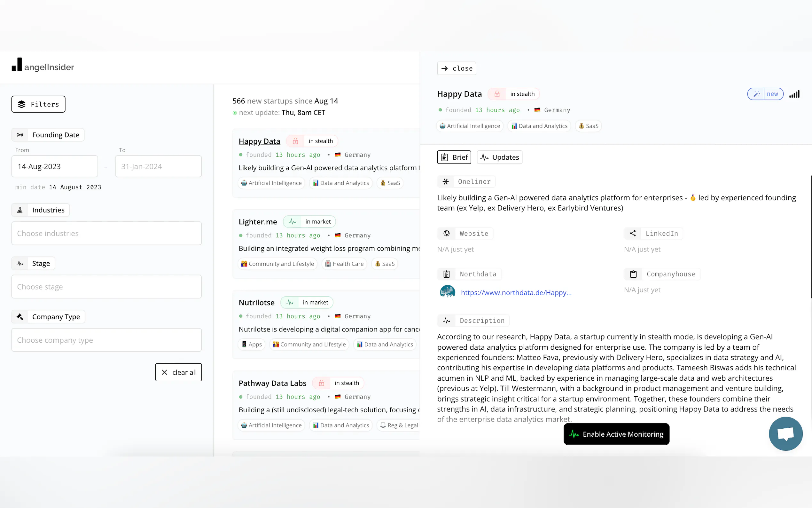Click the detail panel scrollbar
Image resolution: width=812 pixels, height=508 pixels.
click(x=811, y=236)
